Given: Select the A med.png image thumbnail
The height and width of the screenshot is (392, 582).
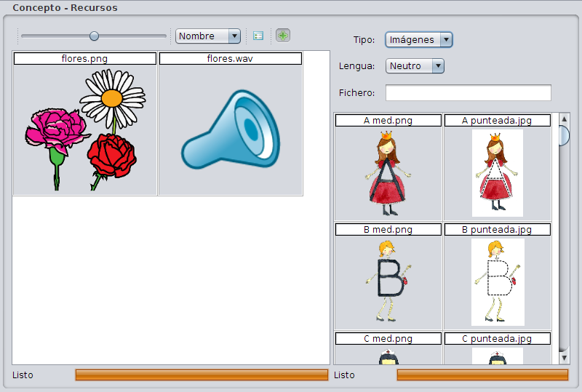Looking at the screenshot, I should click(388, 173).
